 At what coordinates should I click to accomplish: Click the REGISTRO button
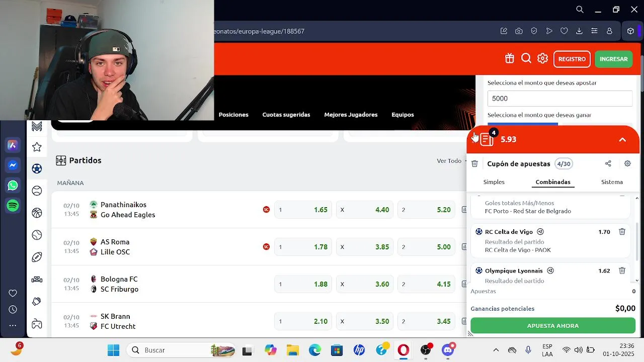pos(572,59)
